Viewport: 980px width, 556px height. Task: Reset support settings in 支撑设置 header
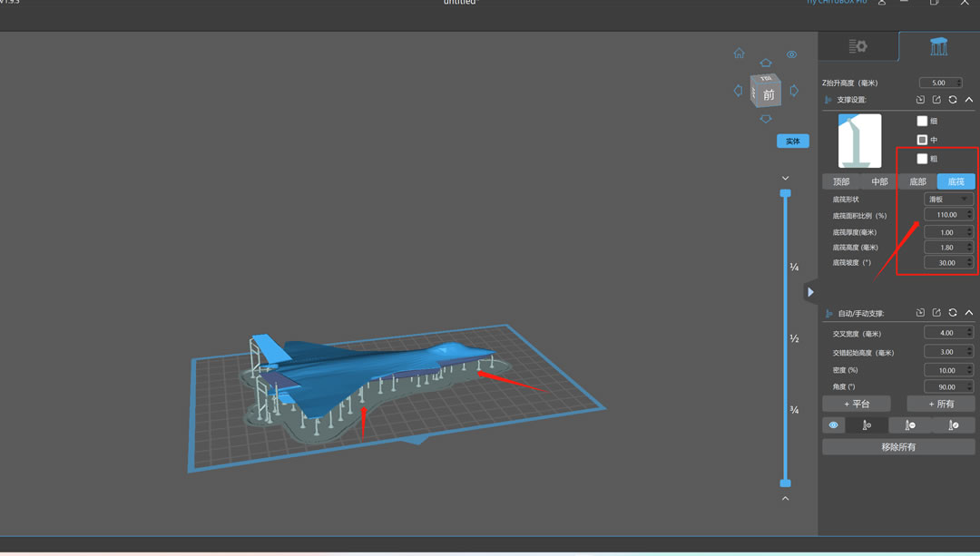[953, 100]
